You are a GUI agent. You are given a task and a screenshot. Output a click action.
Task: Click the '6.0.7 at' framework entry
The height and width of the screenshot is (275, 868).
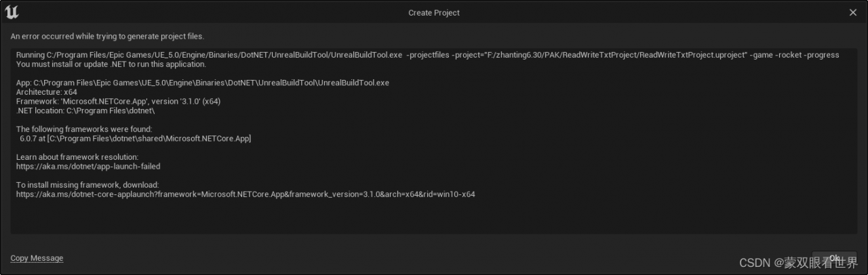click(x=136, y=139)
